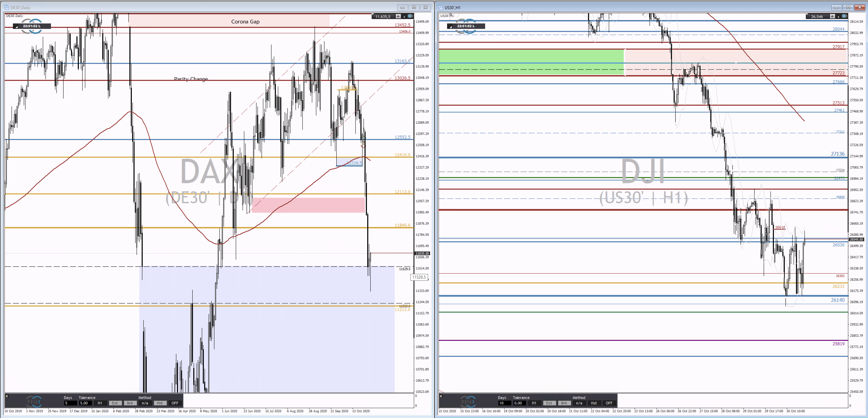The width and height of the screenshot is (868, 418).
Task: Switch the OFF toggle in DE30 panel
Action: (175, 403)
